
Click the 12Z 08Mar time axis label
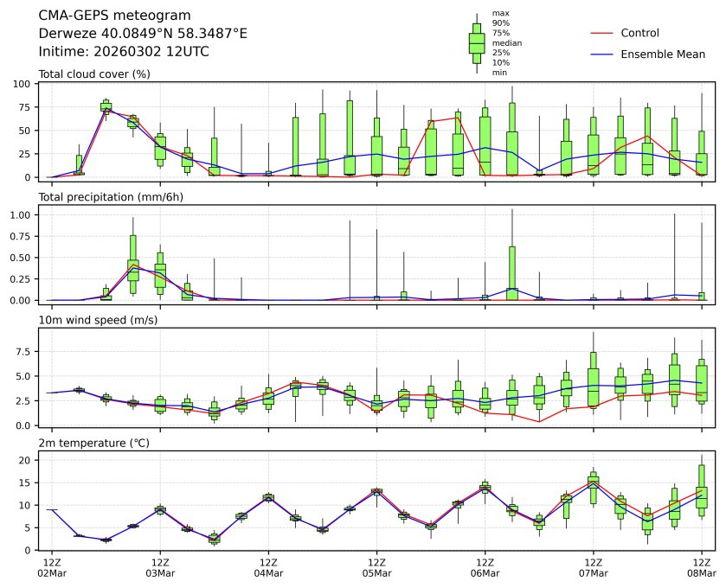[702, 567]
